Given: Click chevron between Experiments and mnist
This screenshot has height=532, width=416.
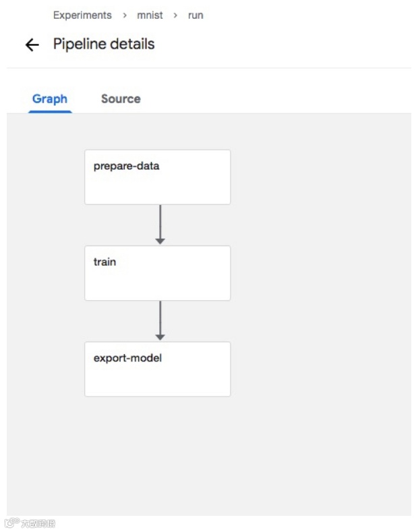Looking at the screenshot, I should pos(125,15).
